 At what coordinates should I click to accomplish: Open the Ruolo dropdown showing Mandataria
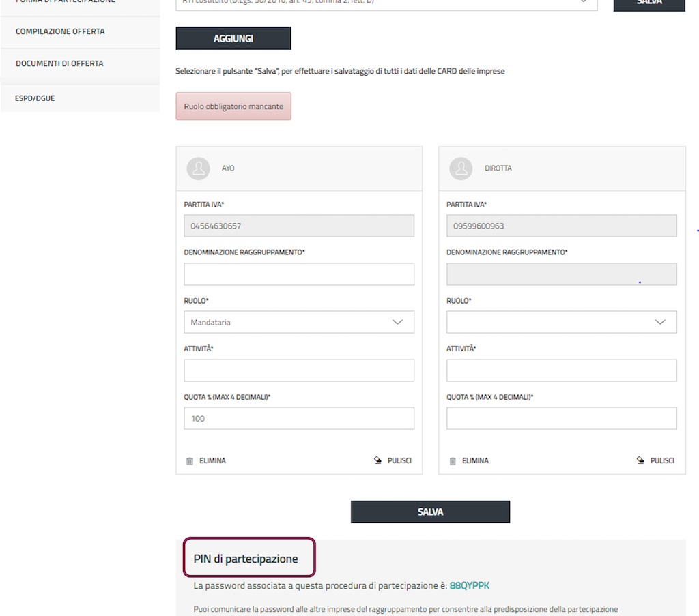coord(299,322)
